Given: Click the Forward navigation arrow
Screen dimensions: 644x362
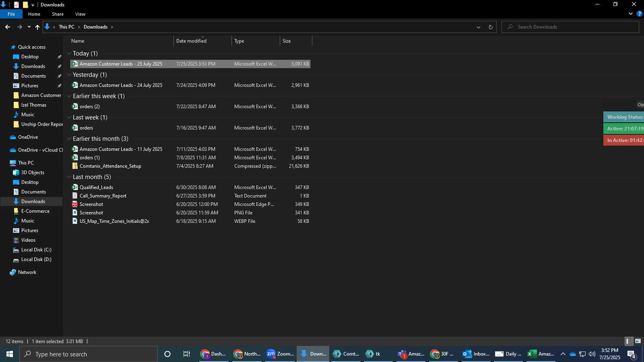Looking at the screenshot, I should pos(19,27).
